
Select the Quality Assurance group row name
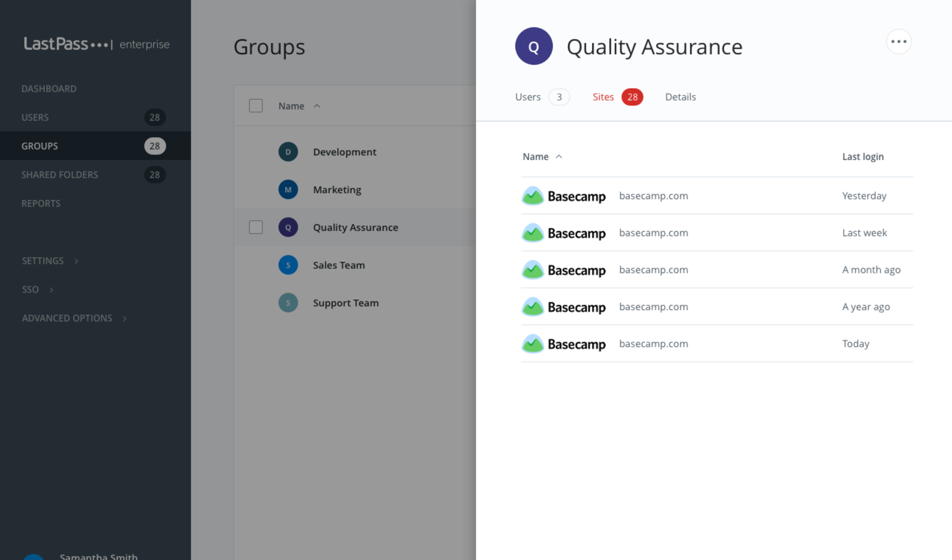(355, 227)
